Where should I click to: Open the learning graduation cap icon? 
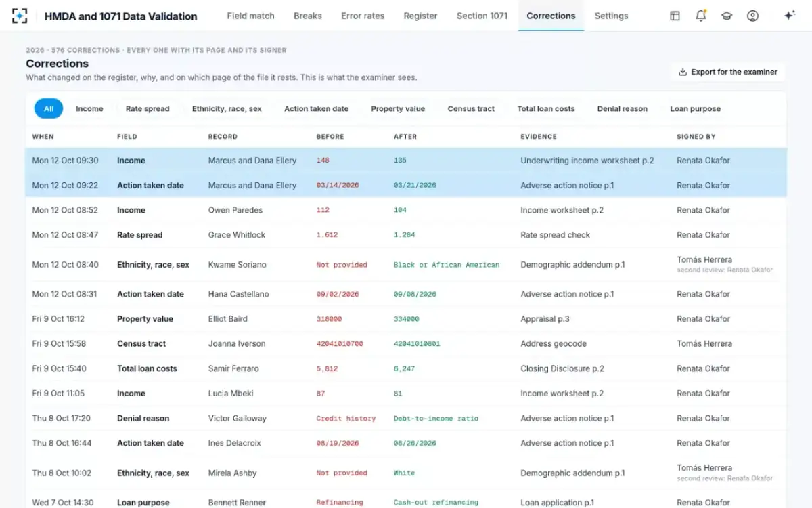pos(727,16)
